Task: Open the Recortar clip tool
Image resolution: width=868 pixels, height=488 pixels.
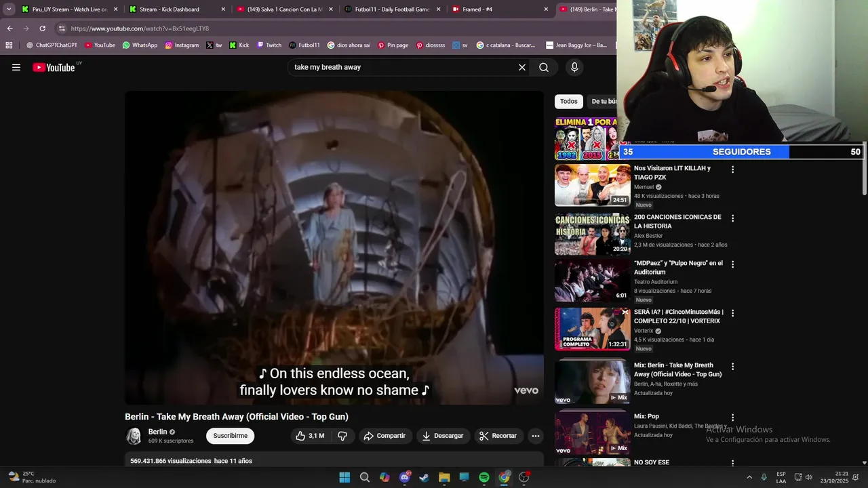Action: [498, 436]
